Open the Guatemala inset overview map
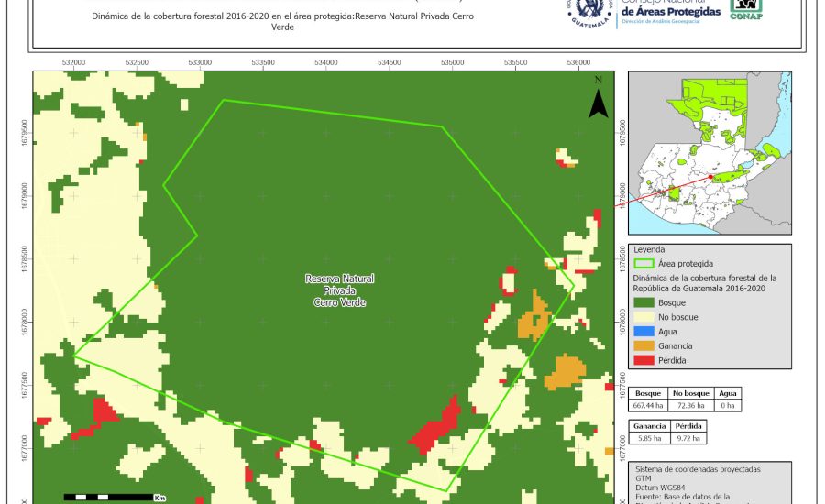Viewport: 825px width, 504px height. point(707,154)
